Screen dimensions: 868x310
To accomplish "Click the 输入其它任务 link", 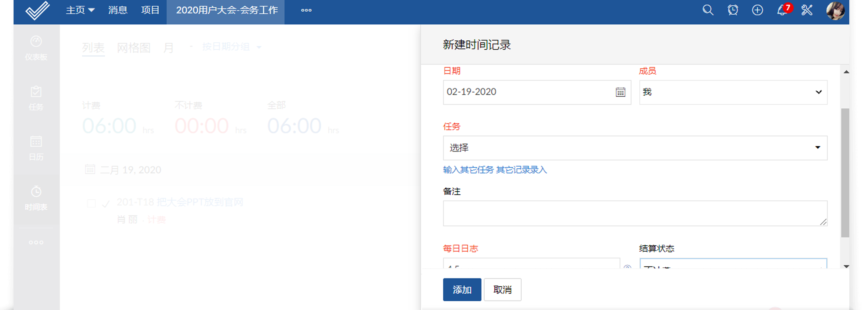I will (468, 170).
